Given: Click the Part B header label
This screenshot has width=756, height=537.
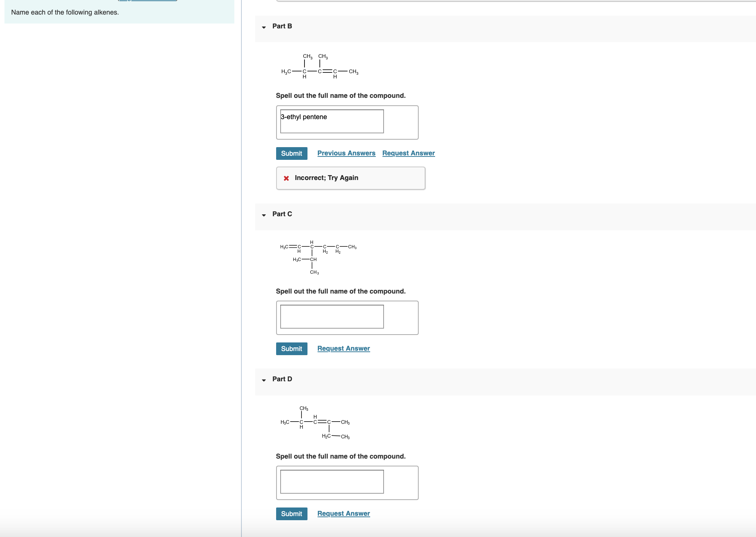Looking at the screenshot, I should pos(282,26).
